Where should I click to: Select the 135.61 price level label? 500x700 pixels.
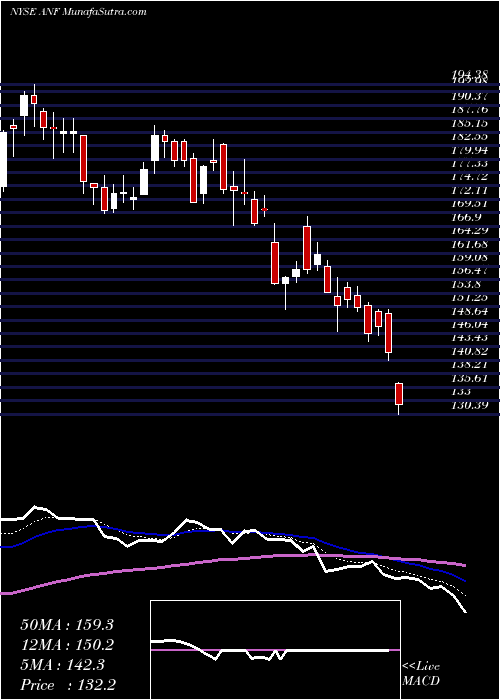(469, 378)
